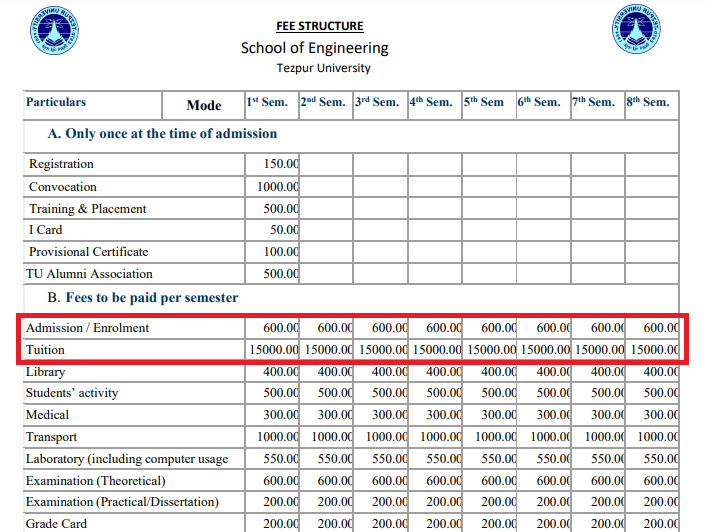Click Transport 6th semester value 1000.00

551,437
